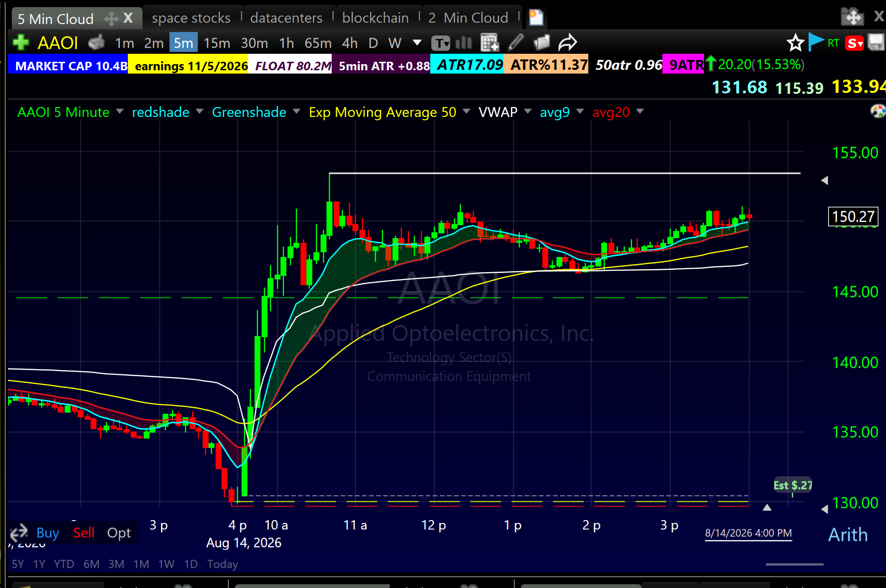Select the 4h timeframe
886x588 pixels.
(350, 43)
